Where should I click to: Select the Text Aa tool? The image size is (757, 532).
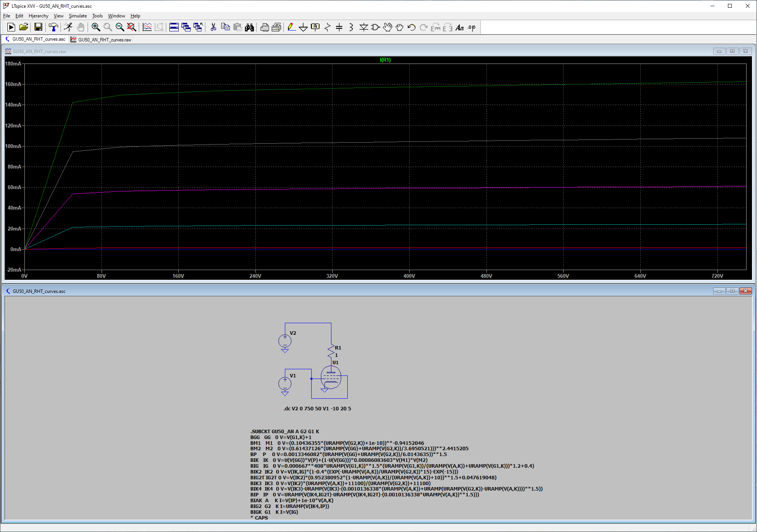tap(460, 27)
